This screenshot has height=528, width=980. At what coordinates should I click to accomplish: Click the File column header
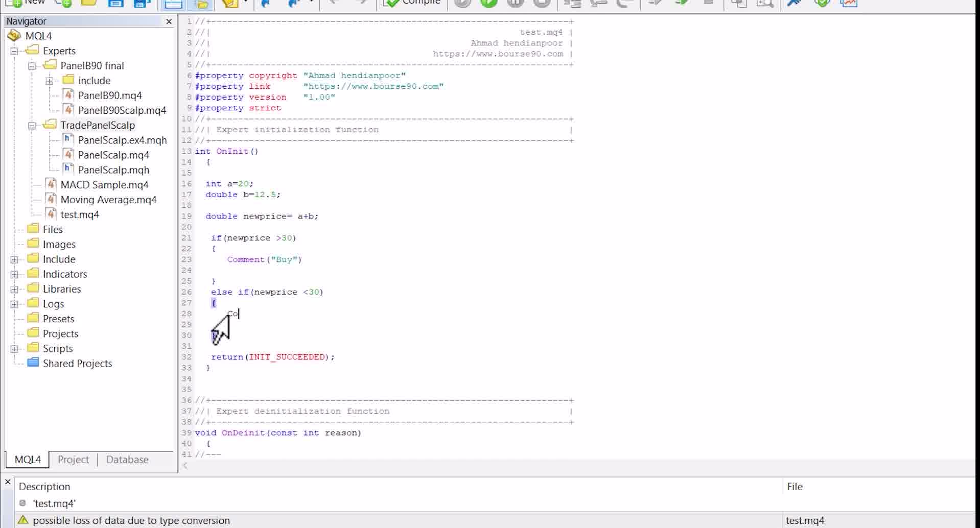[x=879, y=487]
